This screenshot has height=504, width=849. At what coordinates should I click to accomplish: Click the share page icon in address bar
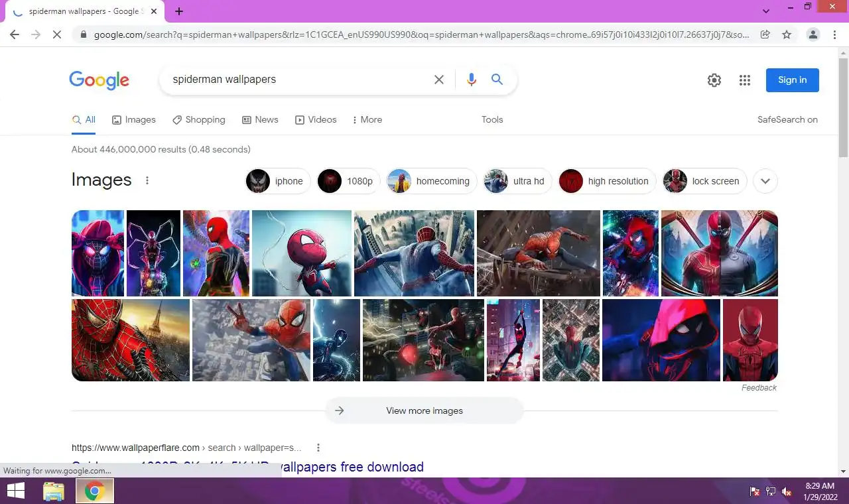[765, 34]
